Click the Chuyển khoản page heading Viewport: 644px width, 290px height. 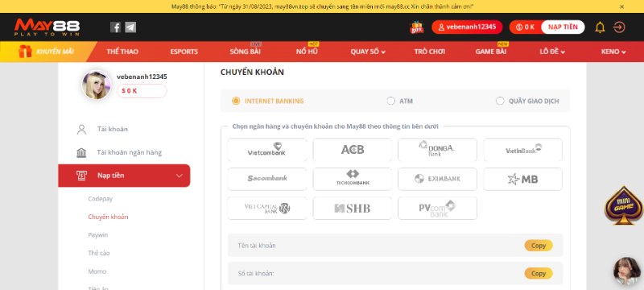pyautogui.click(x=252, y=72)
